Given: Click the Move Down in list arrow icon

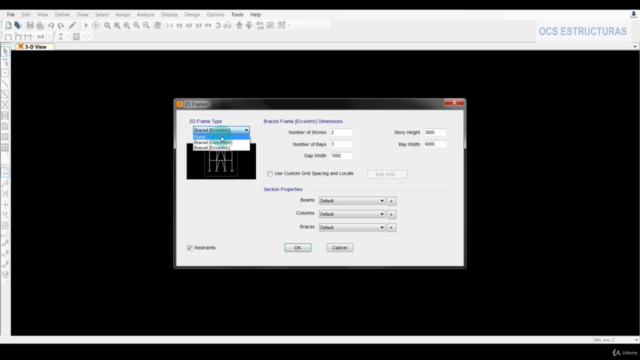Looking at the screenshot, I should click(x=249, y=25).
